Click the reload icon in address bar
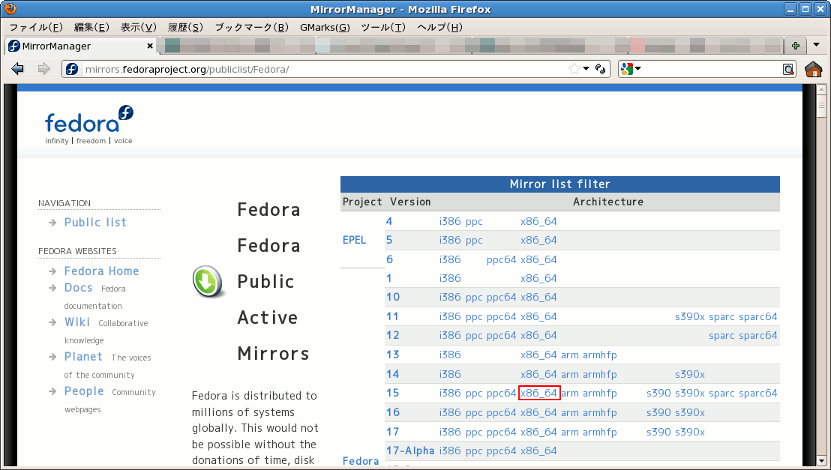831x470 pixels. tap(601, 69)
